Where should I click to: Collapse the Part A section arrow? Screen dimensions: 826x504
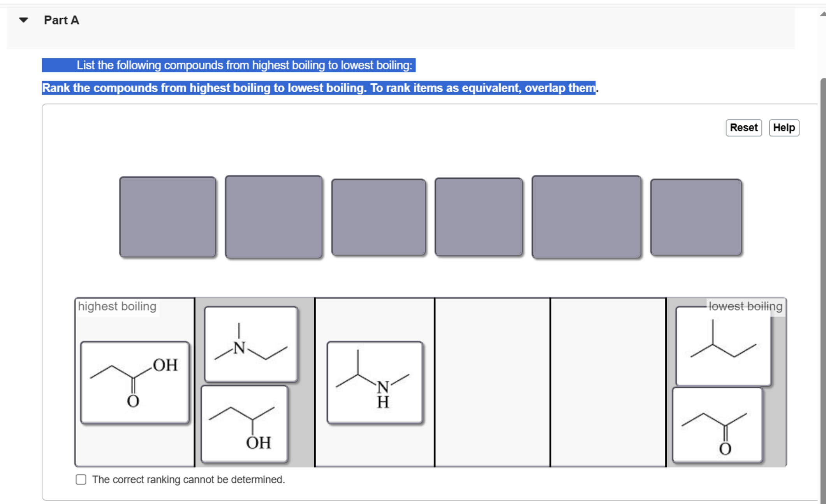(23, 20)
